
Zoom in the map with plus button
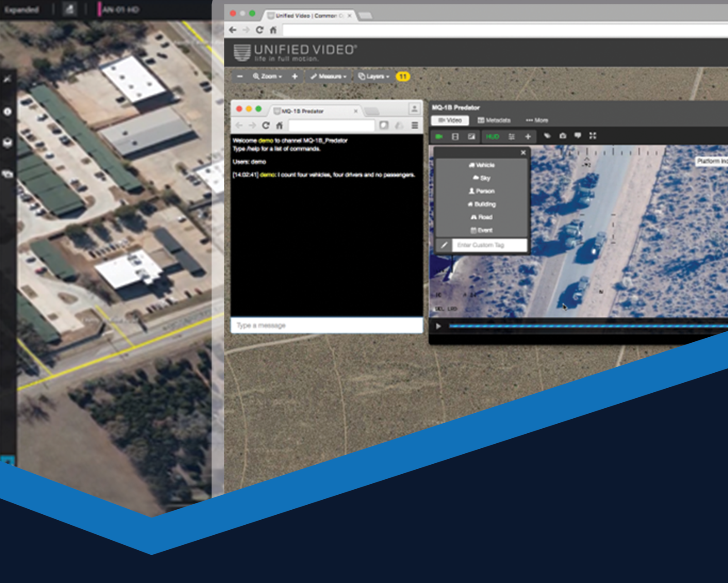click(295, 76)
